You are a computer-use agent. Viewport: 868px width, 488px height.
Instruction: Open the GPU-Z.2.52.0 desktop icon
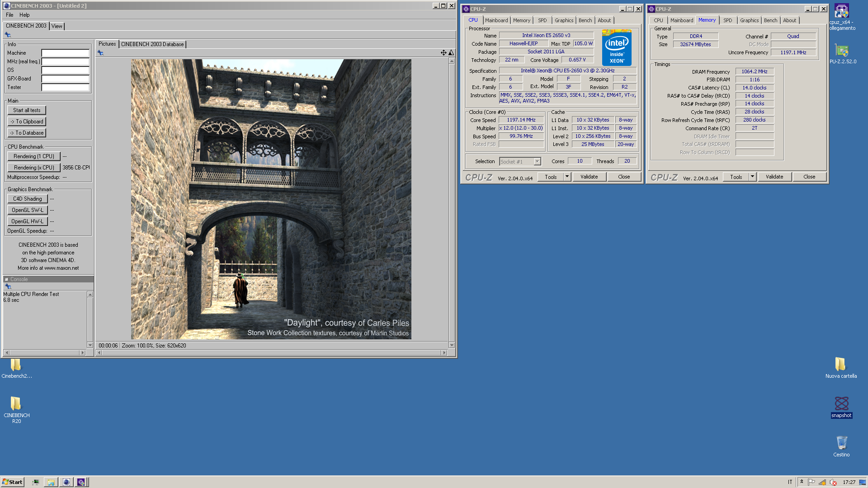coord(842,54)
